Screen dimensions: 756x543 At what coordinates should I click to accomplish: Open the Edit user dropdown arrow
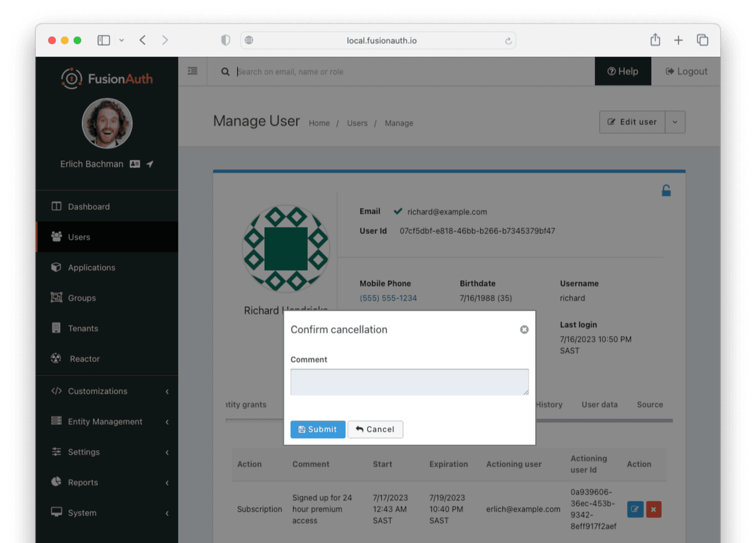(675, 122)
